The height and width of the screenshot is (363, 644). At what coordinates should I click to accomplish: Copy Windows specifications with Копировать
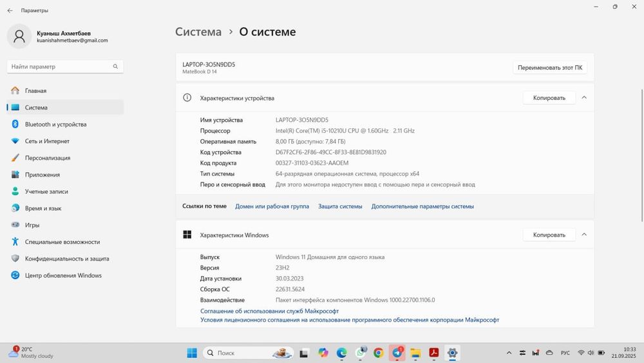coord(549,235)
